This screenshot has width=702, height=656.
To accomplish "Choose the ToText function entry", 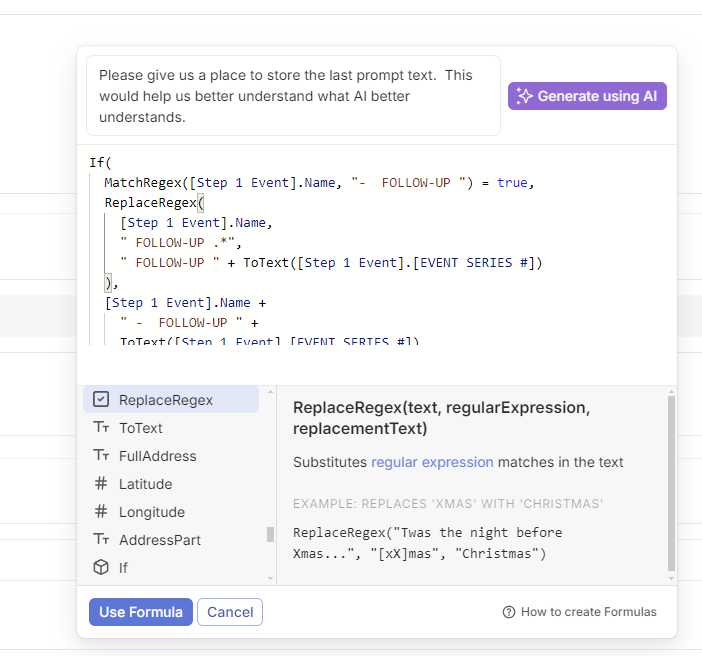I will click(141, 428).
